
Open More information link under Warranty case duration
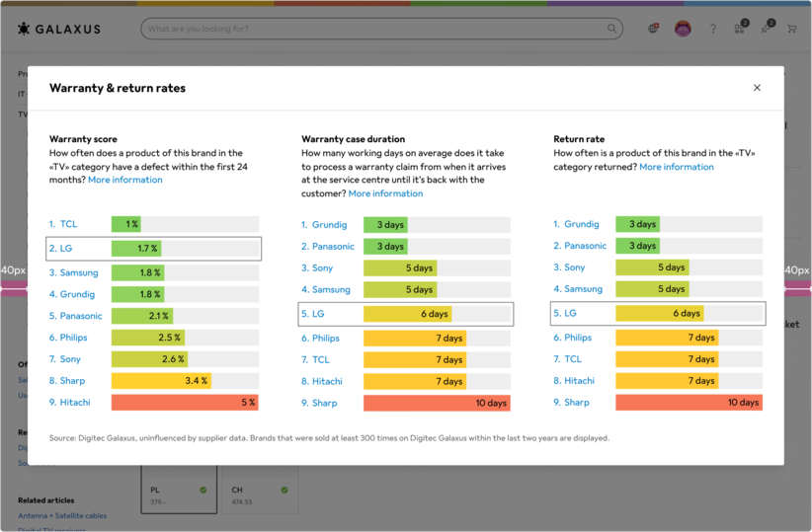coord(385,193)
